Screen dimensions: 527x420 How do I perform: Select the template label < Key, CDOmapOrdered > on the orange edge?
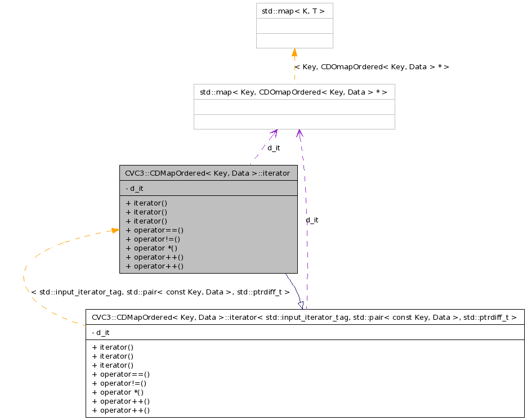click(x=372, y=67)
